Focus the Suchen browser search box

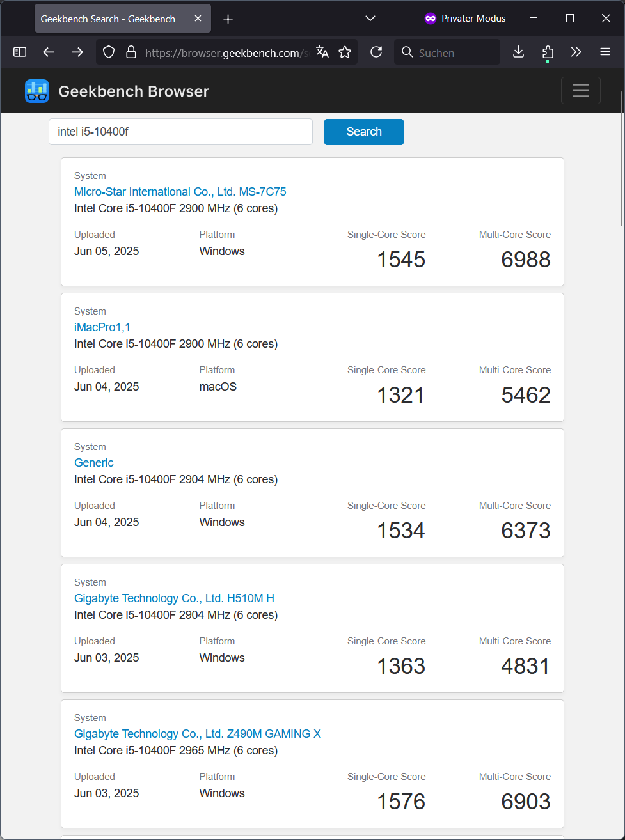447,52
